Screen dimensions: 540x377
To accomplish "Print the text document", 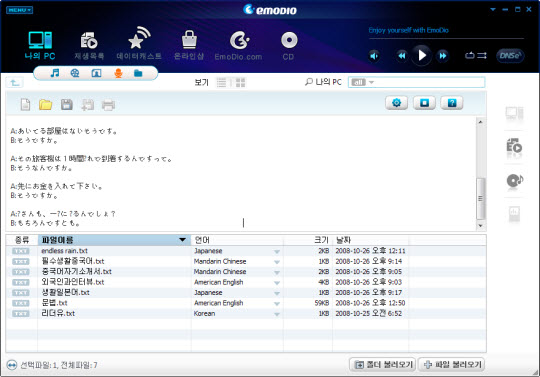I will click(x=108, y=105).
